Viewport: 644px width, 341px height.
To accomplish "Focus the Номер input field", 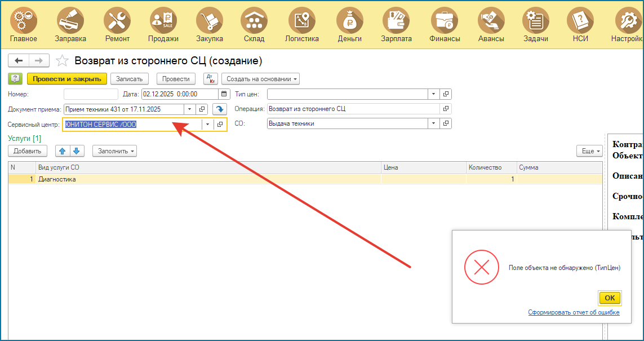I will [x=91, y=94].
